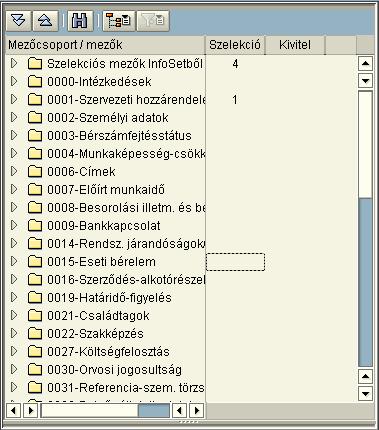The width and height of the screenshot is (379, 430).
Task: Expand the 0007-Előírt munkaidő node
Action: [x=14, y=189]
